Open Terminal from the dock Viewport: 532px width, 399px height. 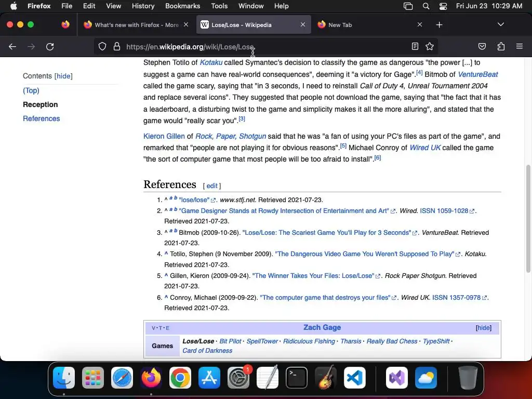[297, 378]
